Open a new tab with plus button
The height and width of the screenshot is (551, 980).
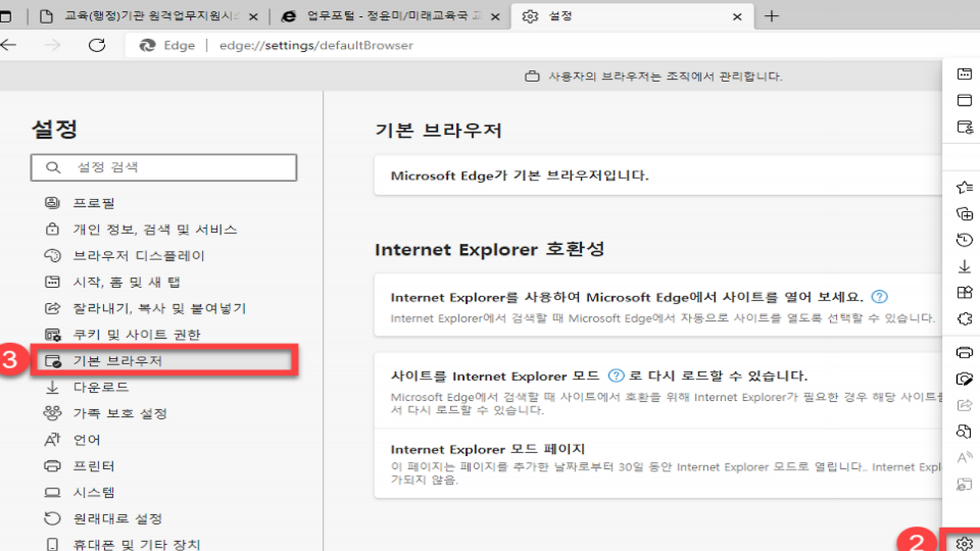pos(772,16)
